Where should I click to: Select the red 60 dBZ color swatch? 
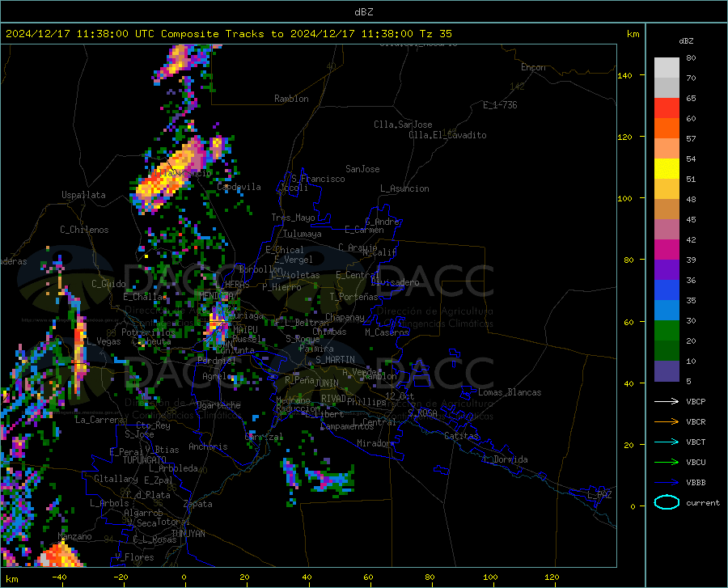point(667,108)
